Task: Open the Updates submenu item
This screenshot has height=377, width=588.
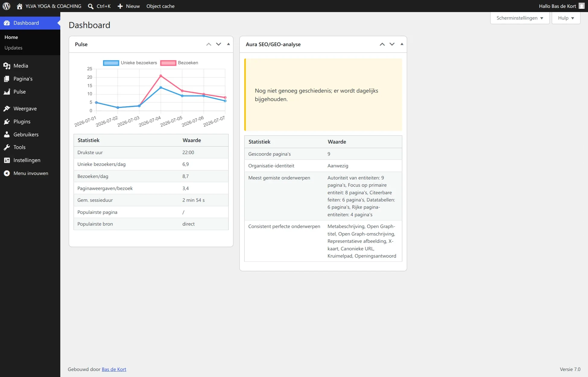Action: pyautogui.click(x=13, y=48)
